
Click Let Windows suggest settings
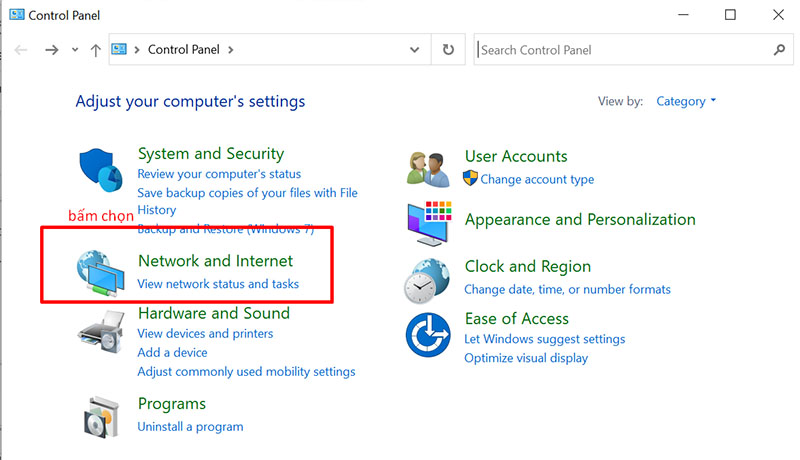544,339
